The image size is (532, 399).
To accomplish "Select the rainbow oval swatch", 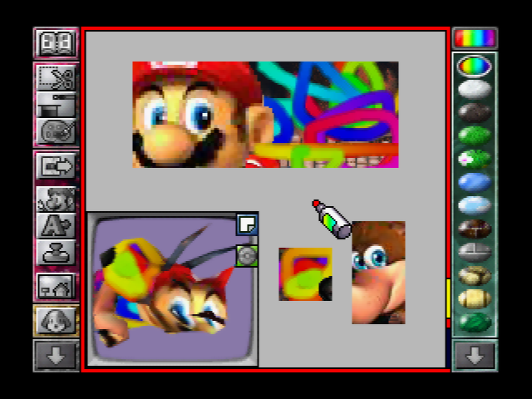I will (475, 66).
